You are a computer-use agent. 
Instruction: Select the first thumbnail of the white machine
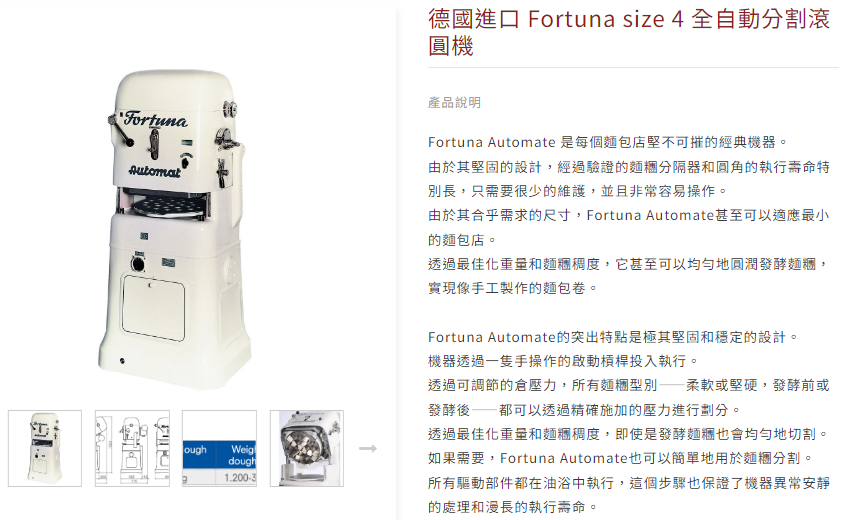45,448
